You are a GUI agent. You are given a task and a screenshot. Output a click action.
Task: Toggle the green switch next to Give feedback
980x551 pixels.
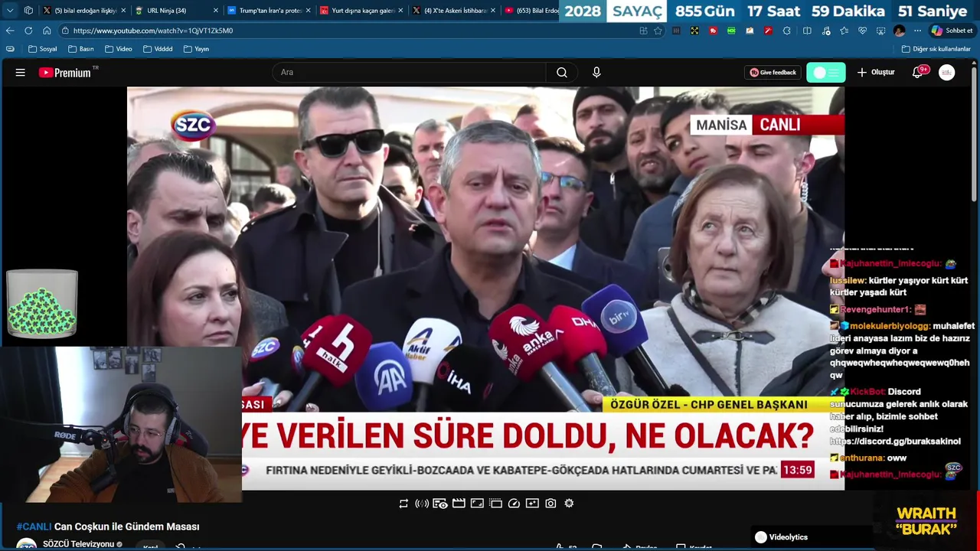pyautogui.click(x=826, y=73)
